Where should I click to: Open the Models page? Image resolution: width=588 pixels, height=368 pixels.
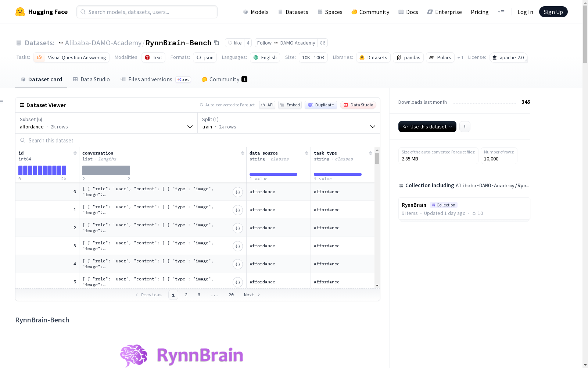[x=256, y=12]
